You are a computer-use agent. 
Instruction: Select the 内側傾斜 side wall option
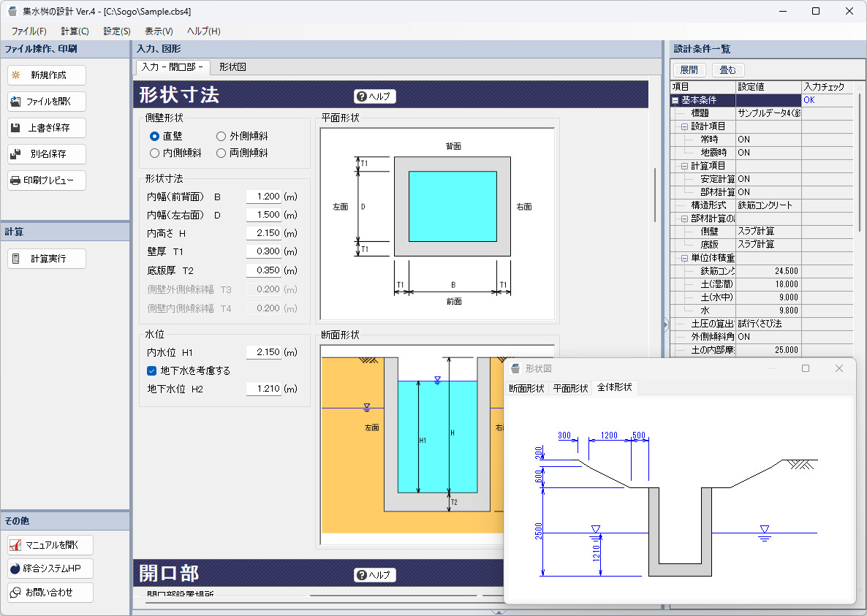tap(154, 153)
